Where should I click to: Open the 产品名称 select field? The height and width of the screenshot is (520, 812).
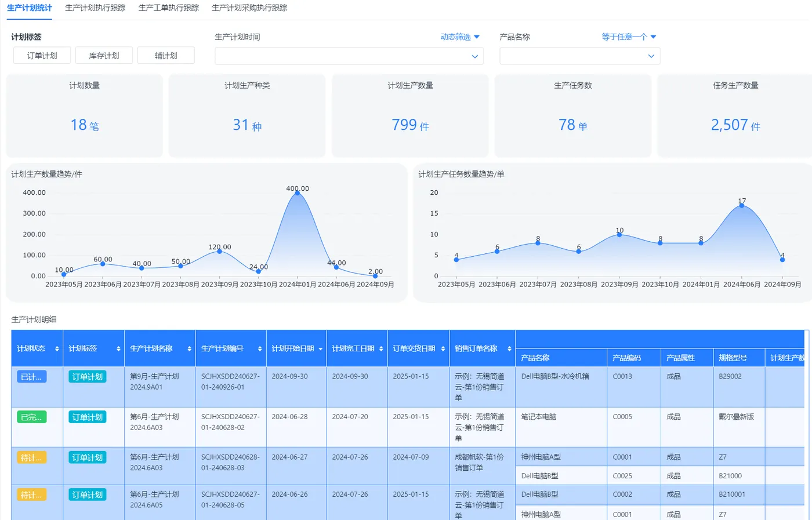tap(580, 56)
